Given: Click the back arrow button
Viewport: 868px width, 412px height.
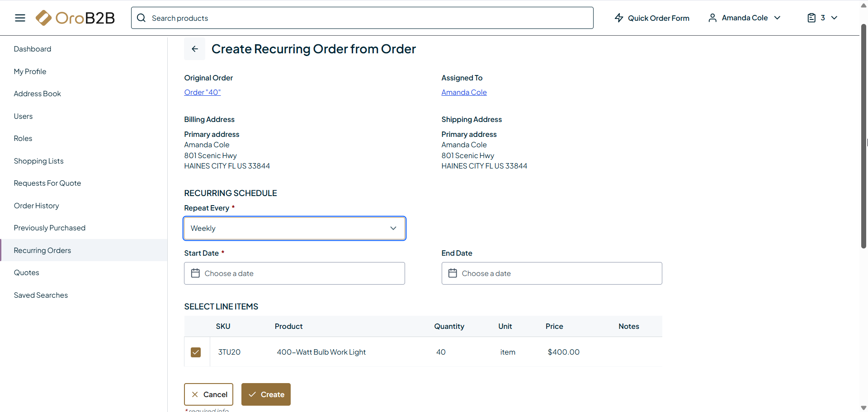Looking at the screenshot, I should point(194,49).
